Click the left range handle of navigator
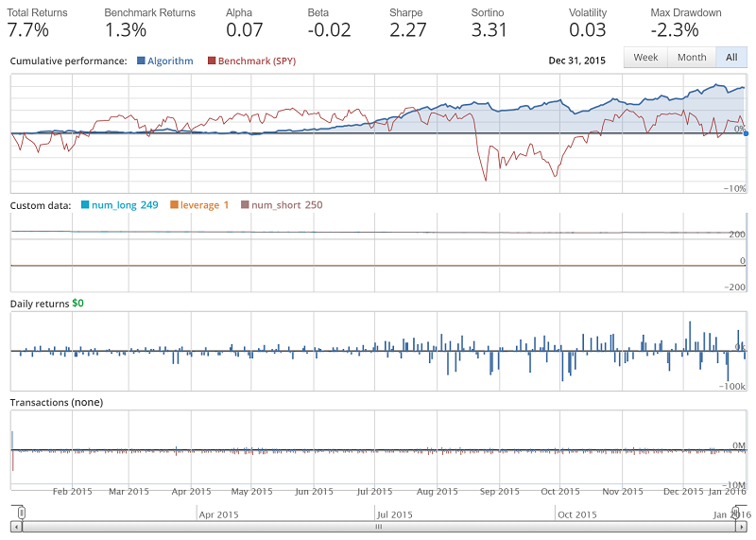 point(22,513)
